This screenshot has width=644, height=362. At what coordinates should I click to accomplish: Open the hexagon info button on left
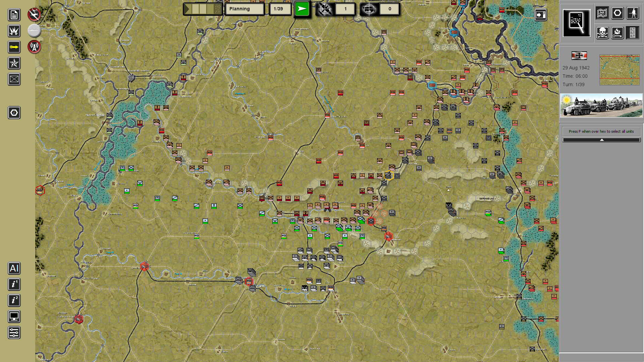coord(14,113)
